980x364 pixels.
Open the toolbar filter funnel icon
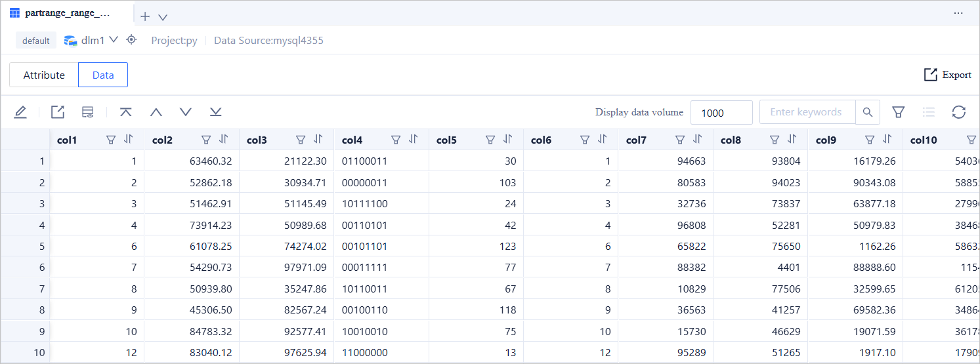click(x=898, y=112)
